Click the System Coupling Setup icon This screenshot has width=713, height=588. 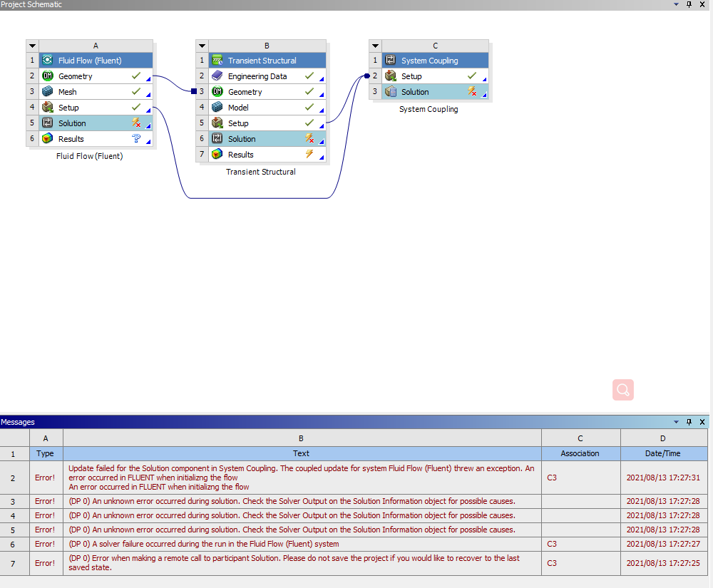(391, 76)
